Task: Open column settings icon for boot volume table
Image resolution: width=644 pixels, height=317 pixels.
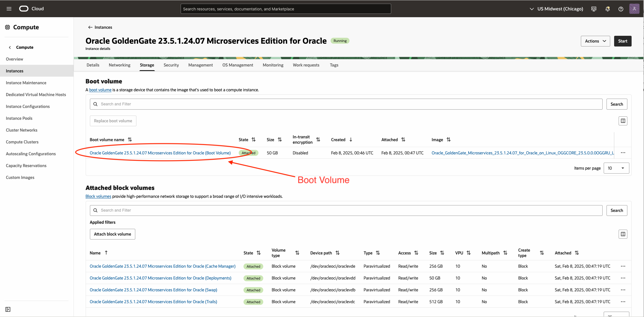Action: point(623,121)
